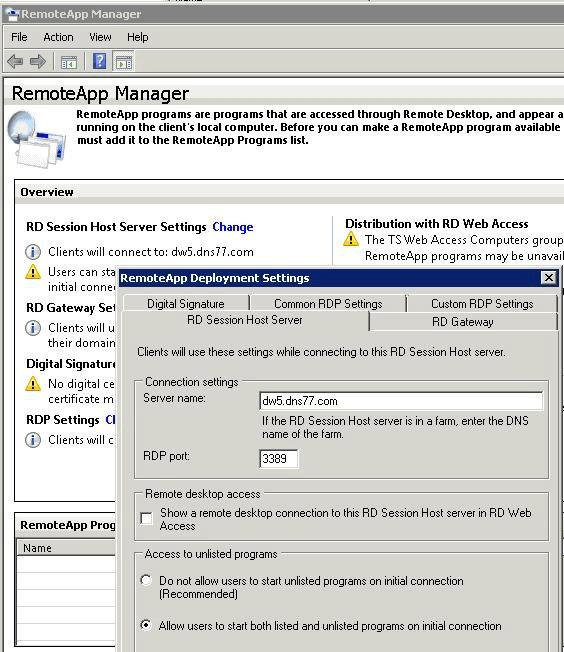Close the RemoteApp Deployment Settings dialog
The height and width of the screenshot is (652, 564).
[549, 277]
